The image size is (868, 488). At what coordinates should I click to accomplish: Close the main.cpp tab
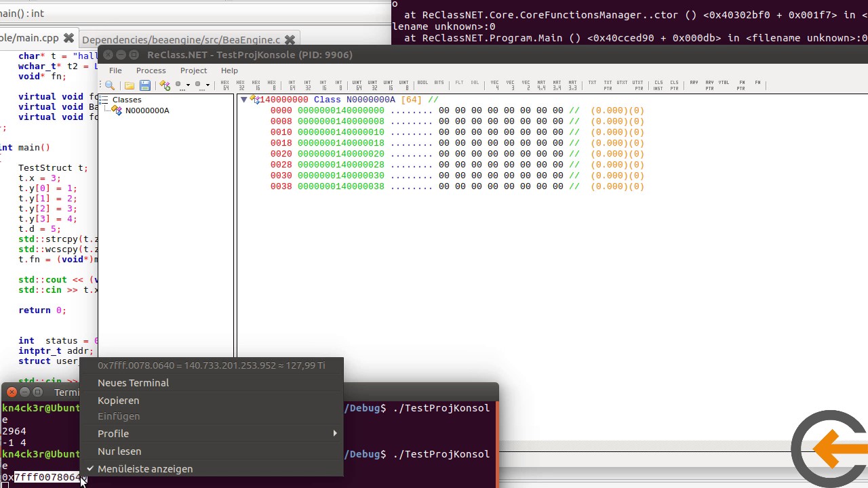tap(68, 39)
